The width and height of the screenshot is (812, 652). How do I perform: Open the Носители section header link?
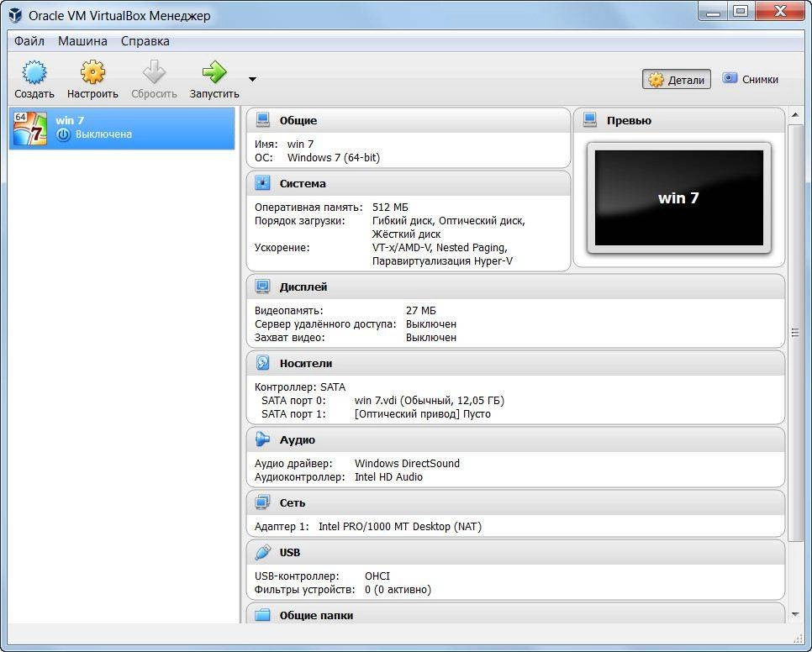[x=305, y=363]
